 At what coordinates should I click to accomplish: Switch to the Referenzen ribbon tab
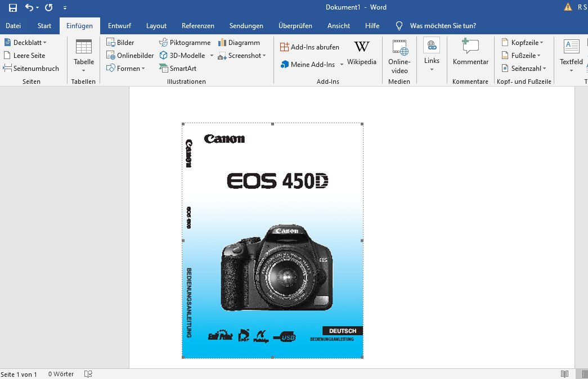[198, 25]
